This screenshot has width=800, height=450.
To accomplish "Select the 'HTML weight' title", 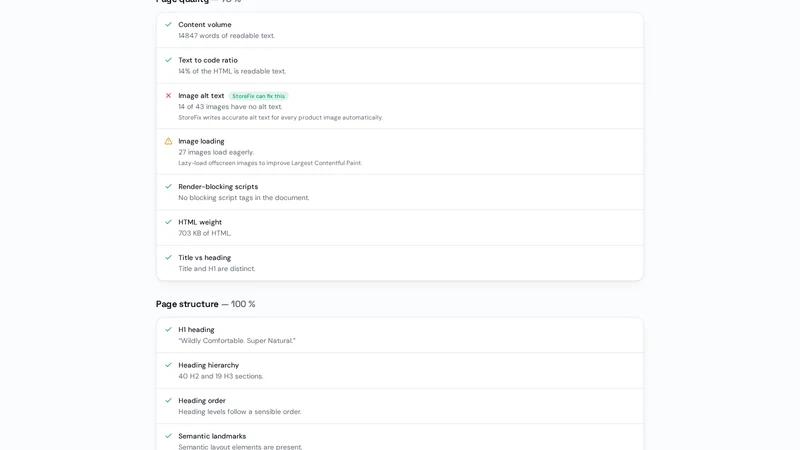I will [x=200, y=222].
